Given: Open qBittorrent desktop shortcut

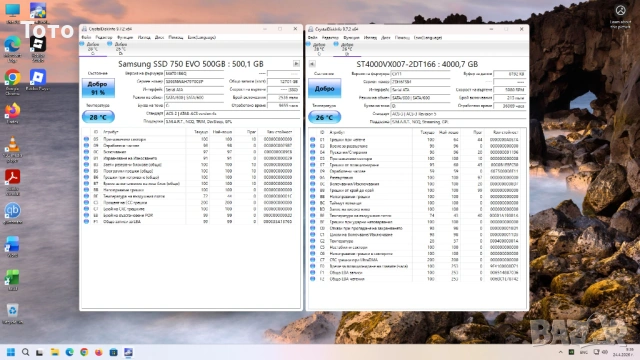Looking at the screenshot, I should point(12,214).
